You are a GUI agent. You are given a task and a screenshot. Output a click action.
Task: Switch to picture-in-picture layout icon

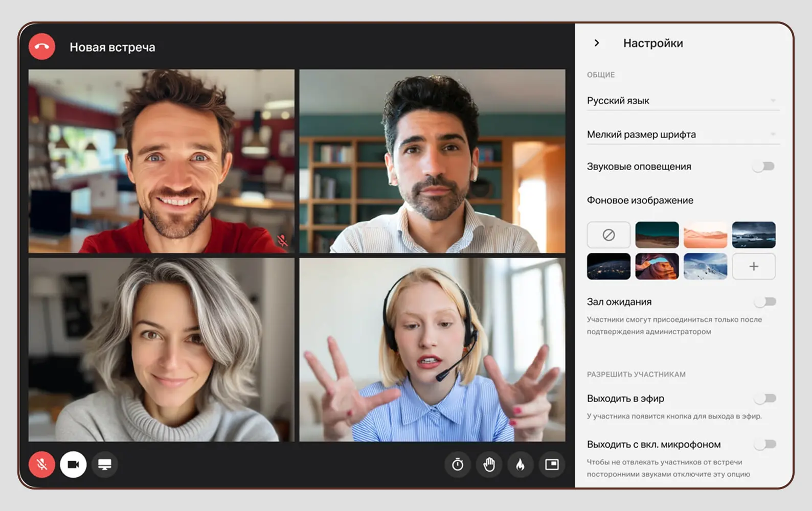click(552, 464)
